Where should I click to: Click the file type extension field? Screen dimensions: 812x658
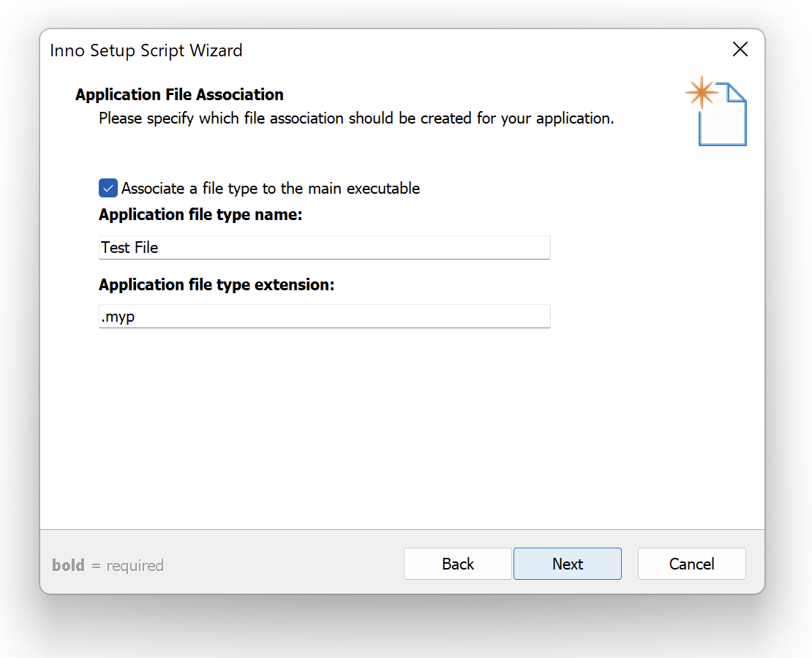click(324, 317)
